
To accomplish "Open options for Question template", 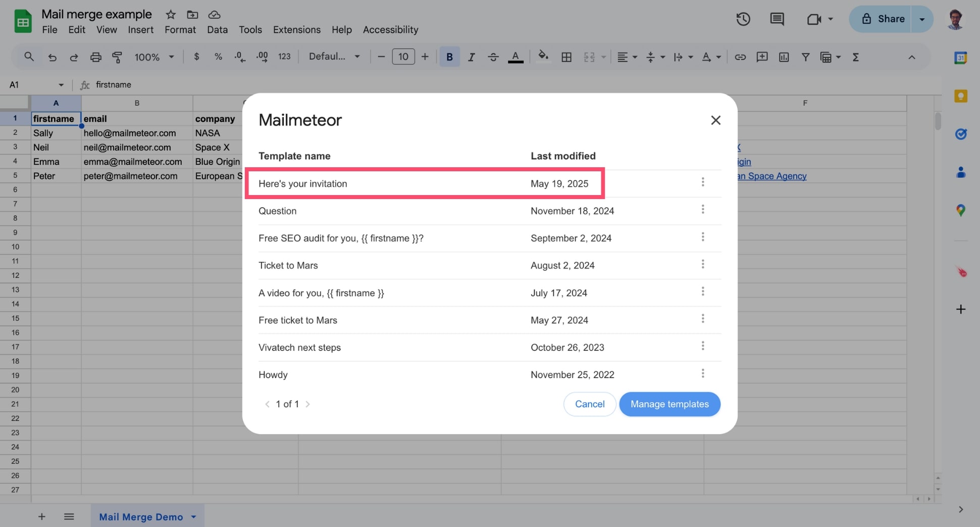I will pos(702,210).
